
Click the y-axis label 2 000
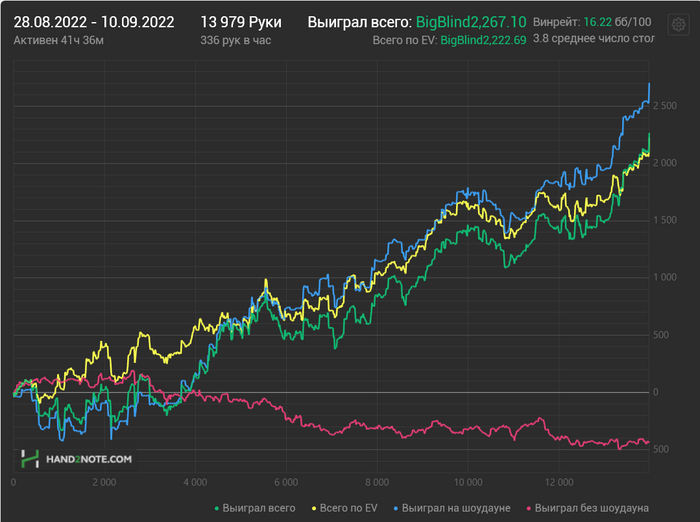pos(665,163)
